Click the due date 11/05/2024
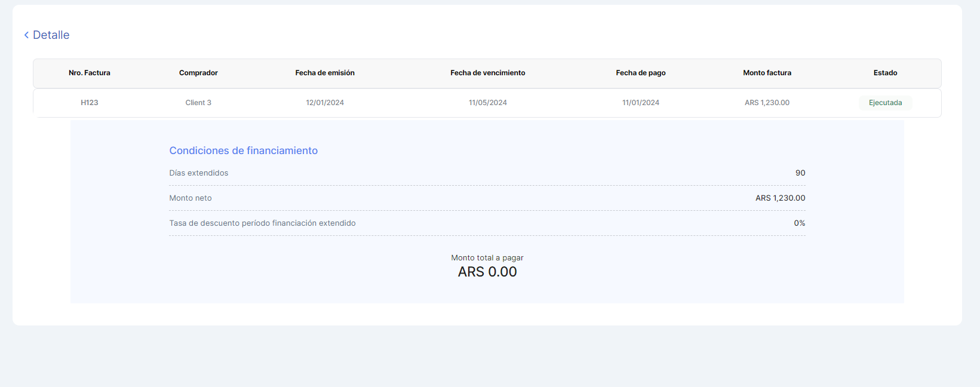 488,103
